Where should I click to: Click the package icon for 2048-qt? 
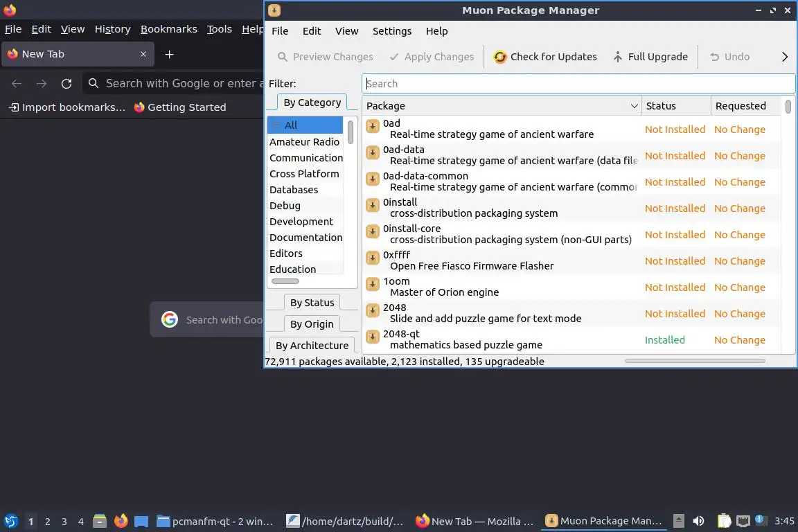[x=373, y=337]
